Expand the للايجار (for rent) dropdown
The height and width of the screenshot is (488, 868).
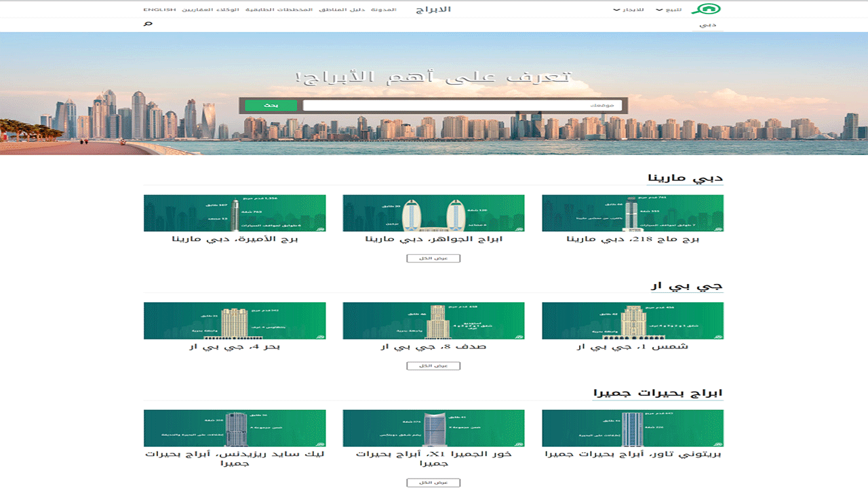627,10
